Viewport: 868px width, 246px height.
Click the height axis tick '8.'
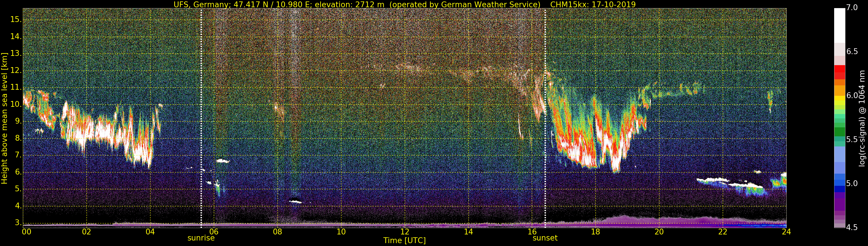18,138
